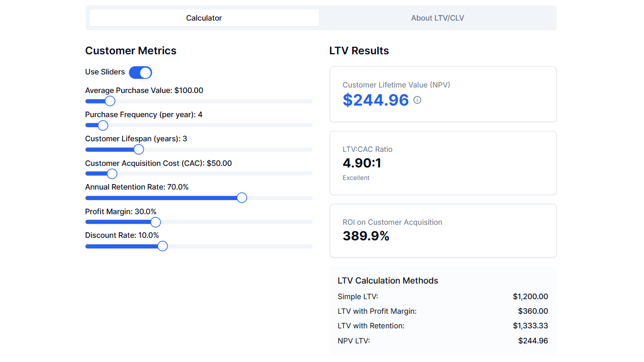644x362 pixels.
Task: Click the ROI on Customer Acquisition card
Action: 443,230
